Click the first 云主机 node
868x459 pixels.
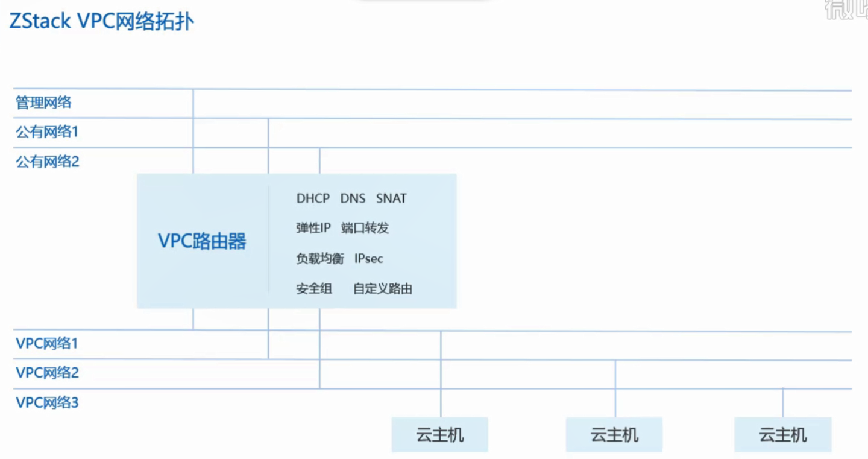click(439, 434)
